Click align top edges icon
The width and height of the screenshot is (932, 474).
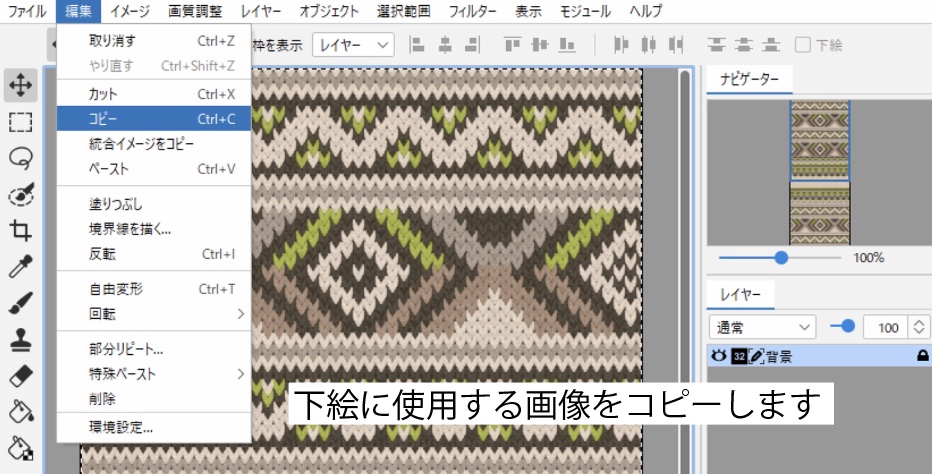[512, 45]
